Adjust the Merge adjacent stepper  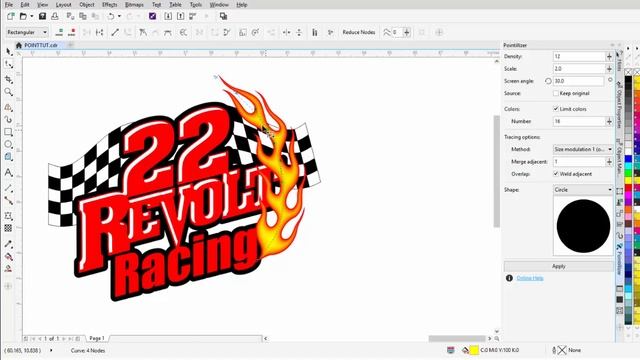[x=609, y=162]
